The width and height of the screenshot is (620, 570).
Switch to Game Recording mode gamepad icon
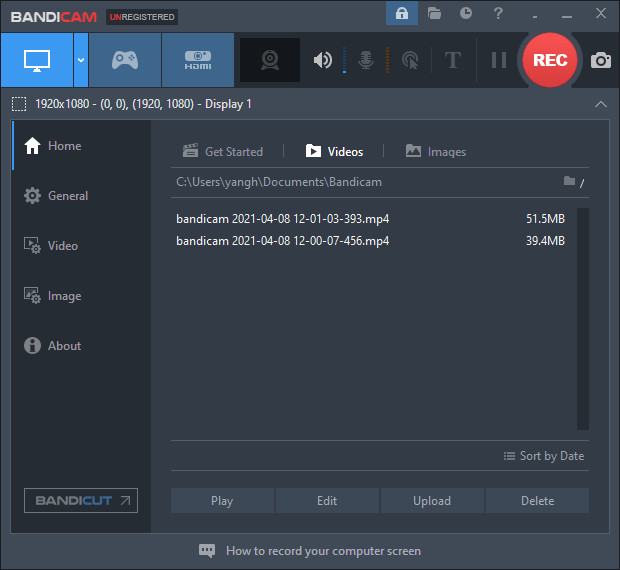[125, 60]
